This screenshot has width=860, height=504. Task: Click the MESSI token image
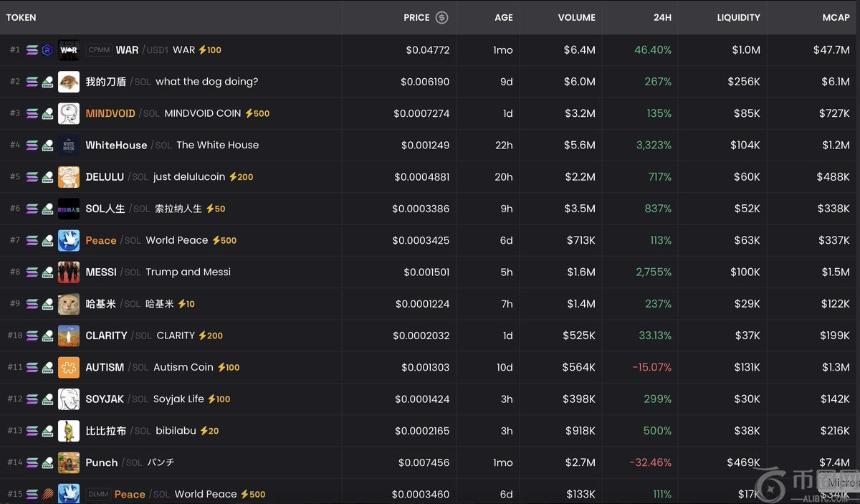[69, 272]
